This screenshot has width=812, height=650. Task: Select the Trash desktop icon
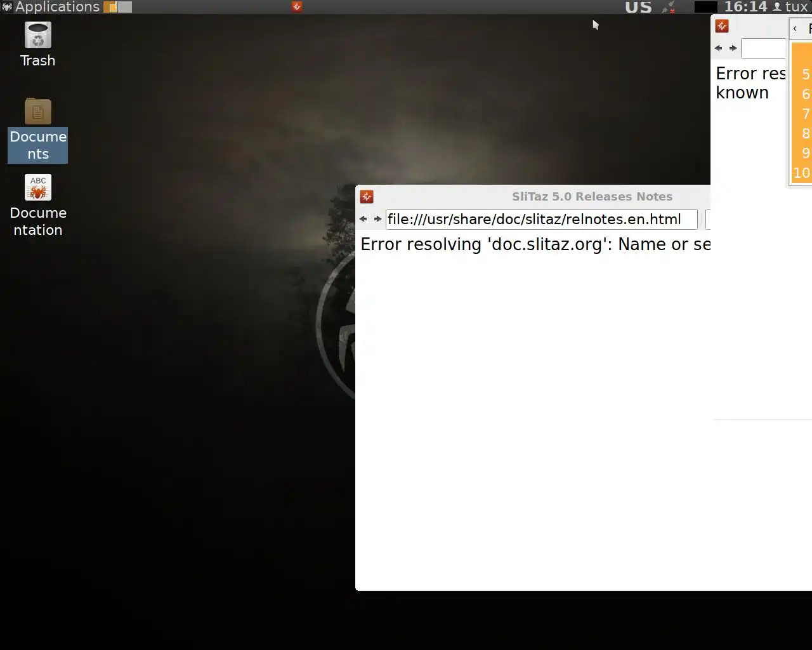point(38,44)
